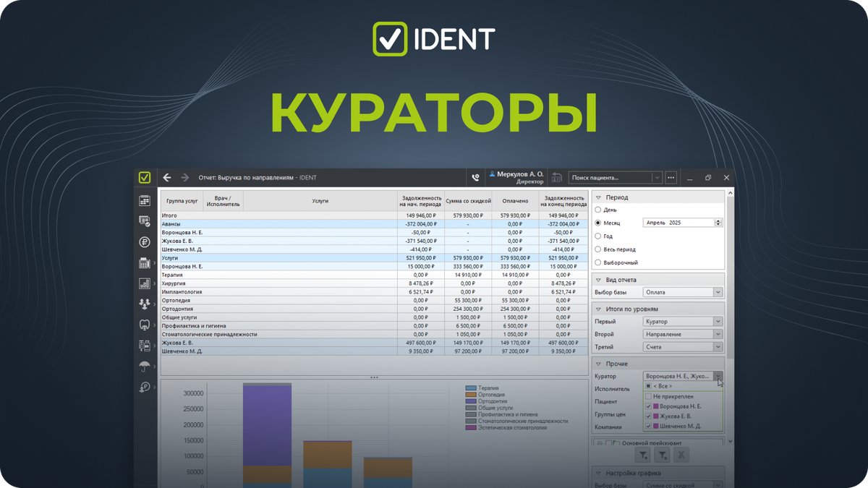Toggle the < Все > checkbox in curator list
868x488 pixels.
click(x=649, y=386)
